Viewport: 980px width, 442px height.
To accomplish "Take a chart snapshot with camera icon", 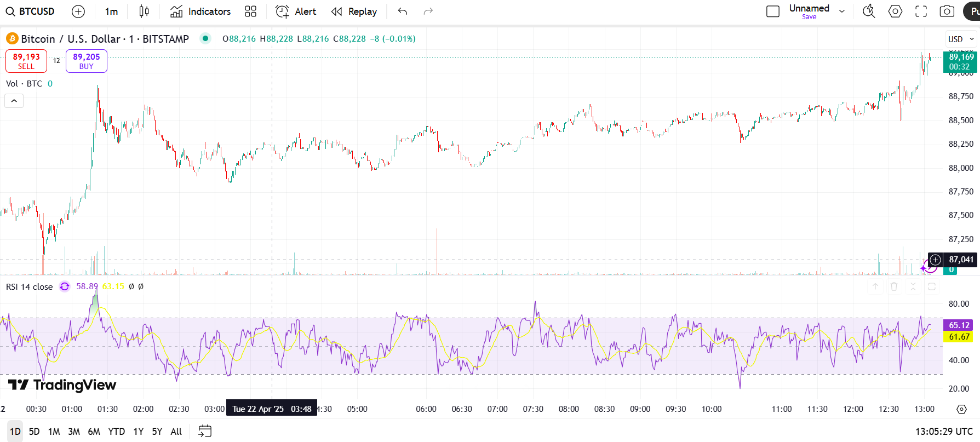I will [947, 12].
